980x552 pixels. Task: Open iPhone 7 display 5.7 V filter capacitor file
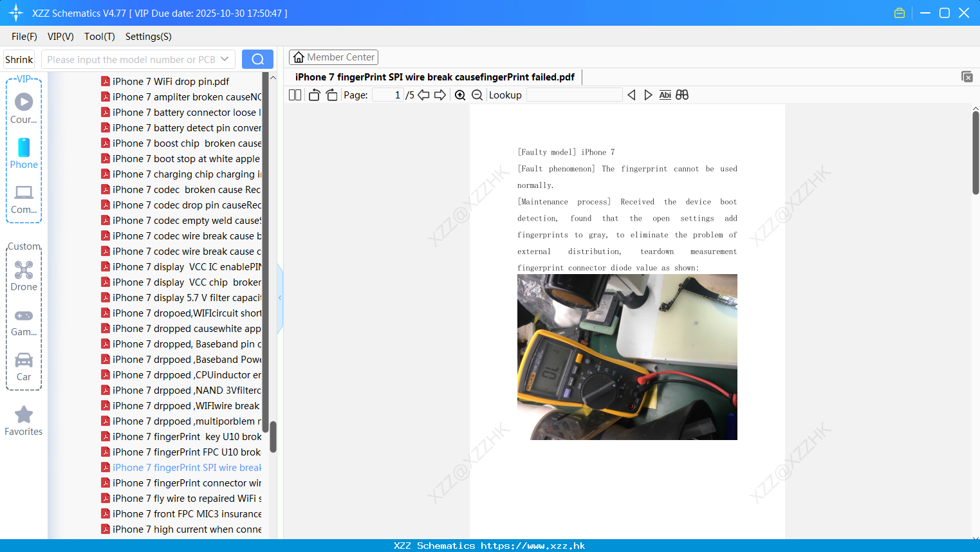(x=187, y=297)
